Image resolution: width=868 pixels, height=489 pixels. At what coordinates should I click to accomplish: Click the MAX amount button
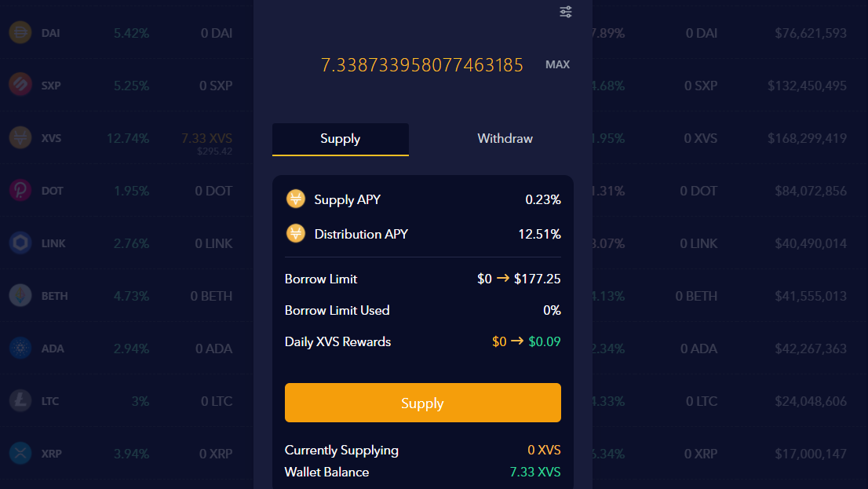click(557, 65)
